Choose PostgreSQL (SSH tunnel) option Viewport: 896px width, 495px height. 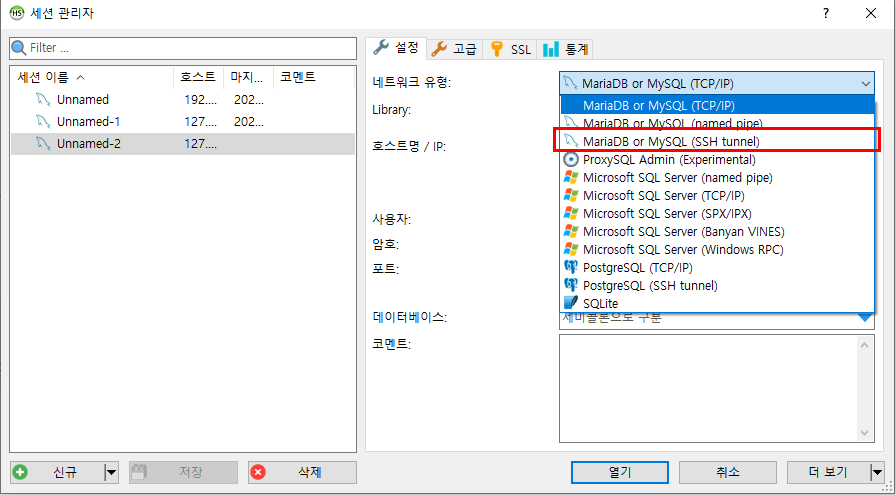[717, 285]
